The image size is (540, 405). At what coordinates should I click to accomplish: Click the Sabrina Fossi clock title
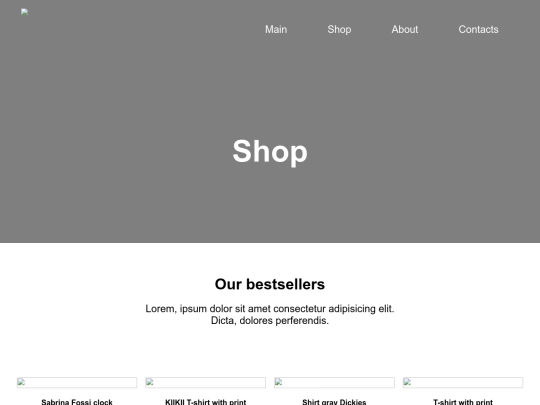(77, 402)
